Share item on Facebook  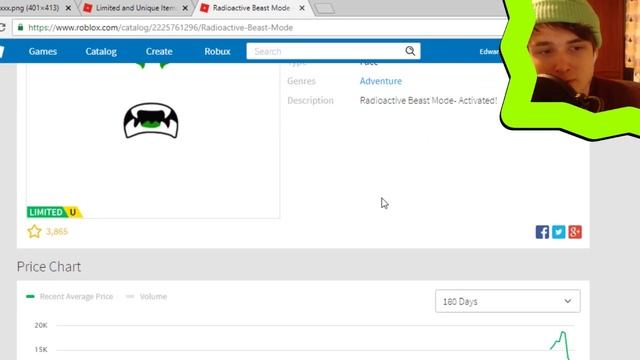(x=542, y=232)
